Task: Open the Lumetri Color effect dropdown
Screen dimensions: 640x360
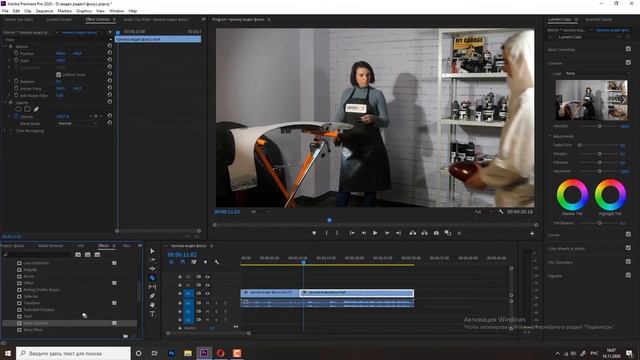Action: click(x=589, y=37)
